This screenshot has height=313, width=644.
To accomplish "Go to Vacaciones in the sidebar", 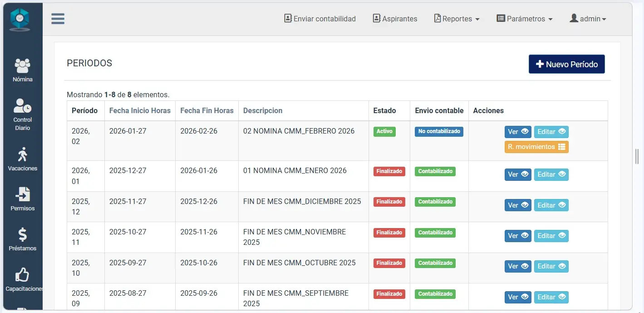I will click(x=22, y=159).
